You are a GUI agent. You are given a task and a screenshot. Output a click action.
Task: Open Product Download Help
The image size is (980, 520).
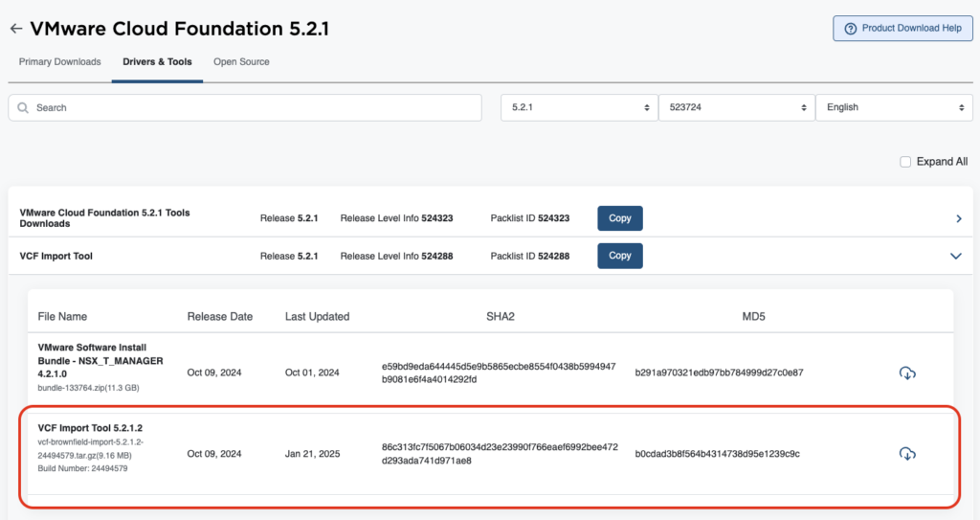tap(902, 29)
